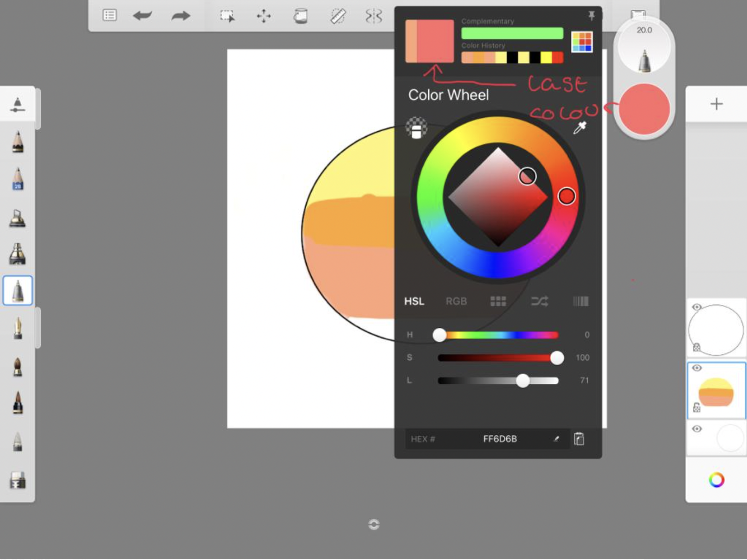The width and height of the screenshot is (747, 560).
Task: Click the saturation value 100
Action: [582, 357]
